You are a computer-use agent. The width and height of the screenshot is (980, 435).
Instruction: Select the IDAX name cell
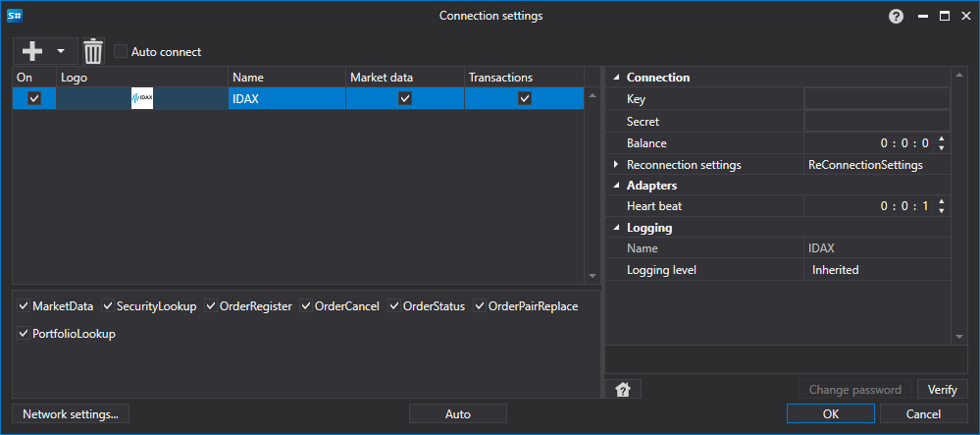click(286, 98)
